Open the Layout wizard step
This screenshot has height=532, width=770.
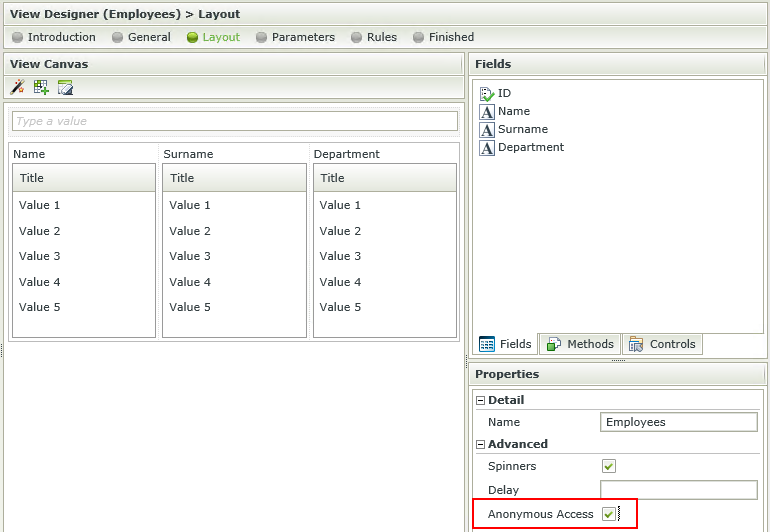214,37
